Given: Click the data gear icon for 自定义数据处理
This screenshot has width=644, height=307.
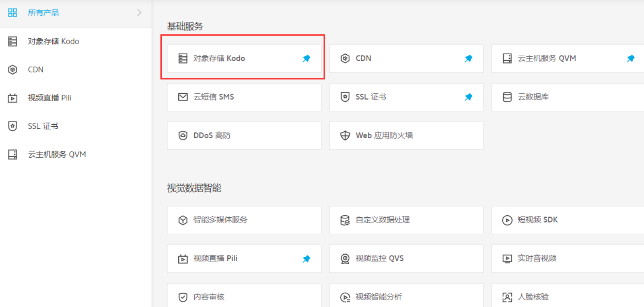Looking at the screenshot, I should [345, 220].
